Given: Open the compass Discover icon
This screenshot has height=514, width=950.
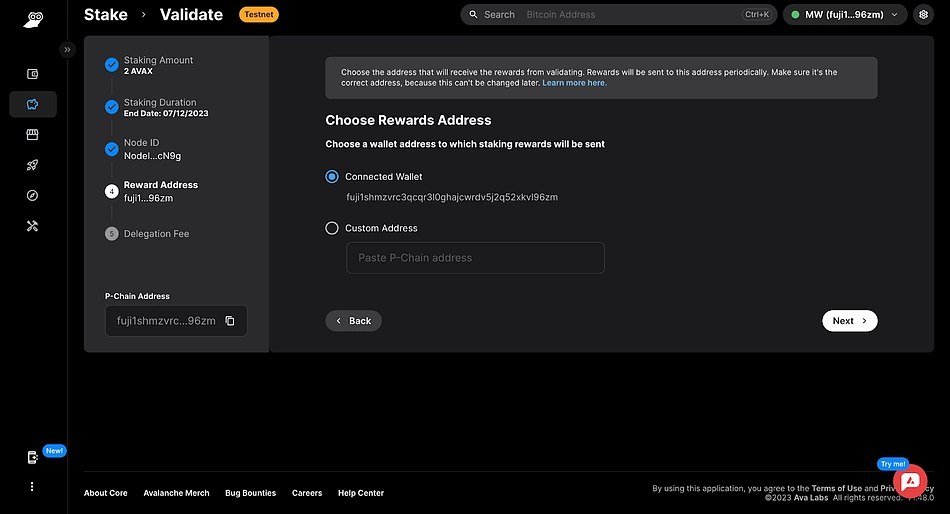Looking at the screenshot, I should click(32, 196).
